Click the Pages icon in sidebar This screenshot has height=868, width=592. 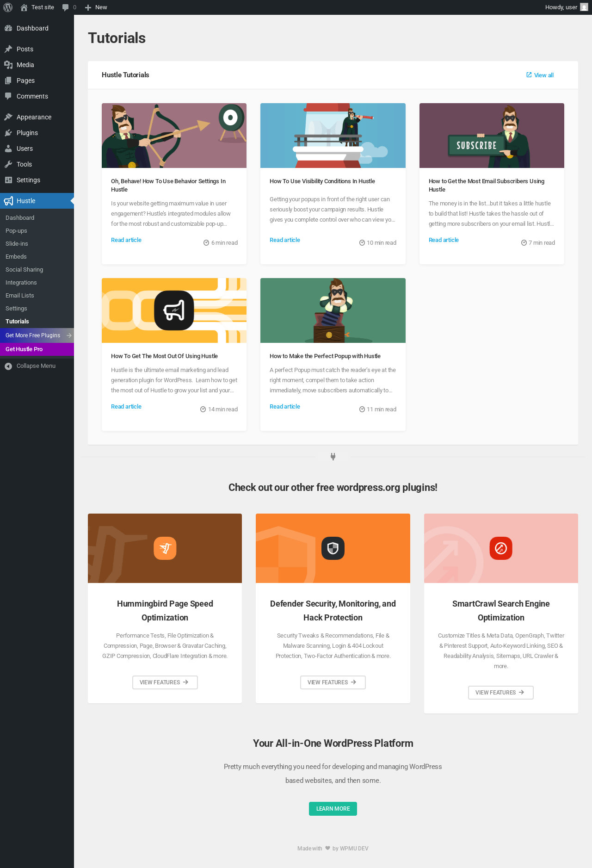point(8,81)
